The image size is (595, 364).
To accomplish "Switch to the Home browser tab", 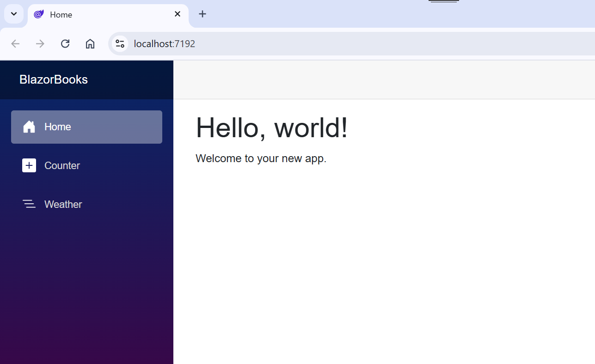I will (92, 14).
